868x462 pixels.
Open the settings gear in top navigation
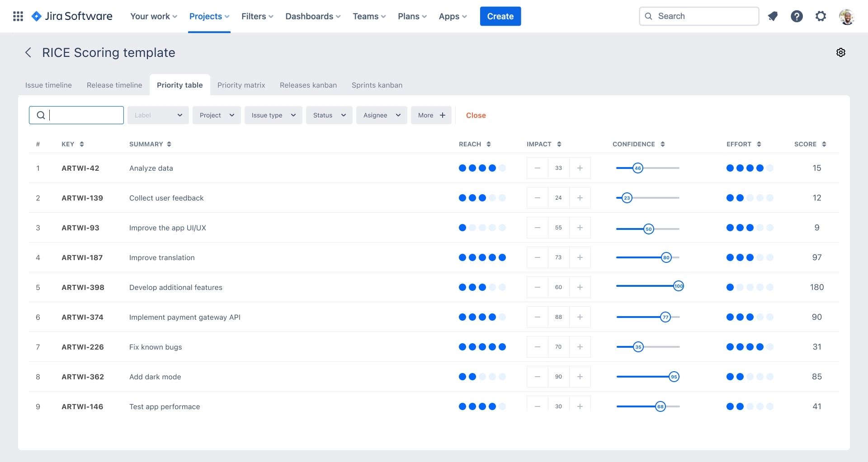click(821, 16)
